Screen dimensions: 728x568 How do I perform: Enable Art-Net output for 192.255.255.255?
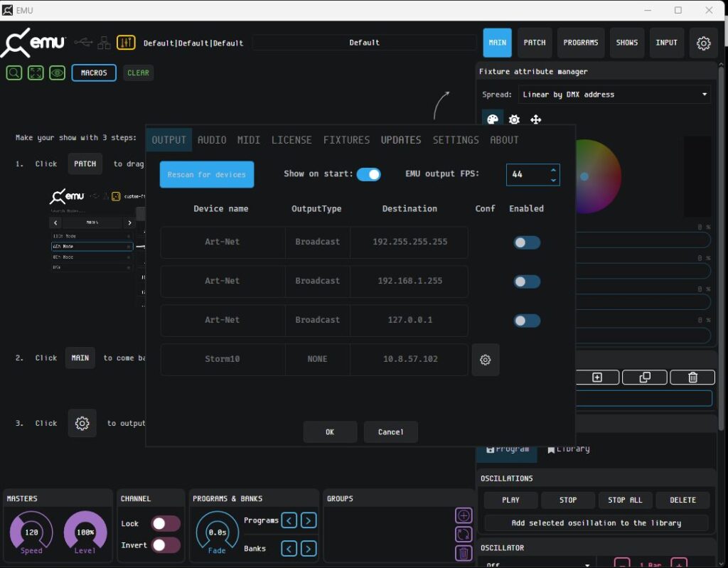coord(527,242)
